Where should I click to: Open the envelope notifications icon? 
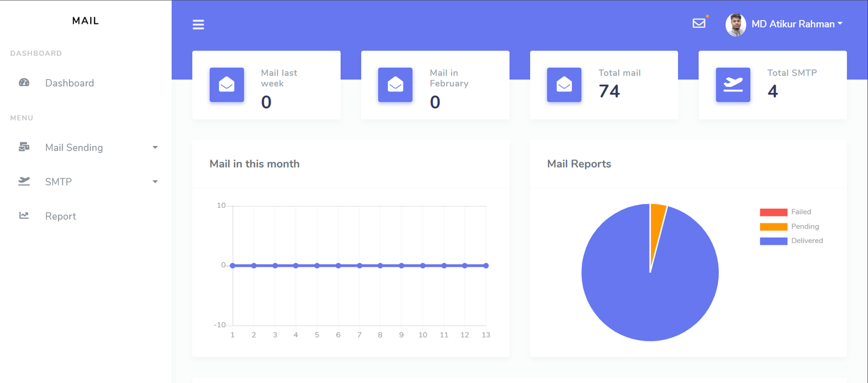point(699,23)
